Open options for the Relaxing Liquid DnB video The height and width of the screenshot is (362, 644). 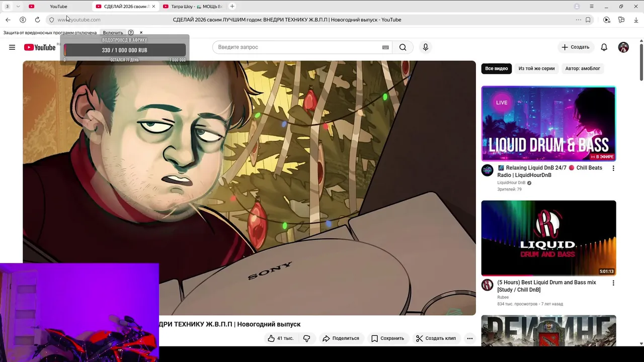click(x=613, y=168)
